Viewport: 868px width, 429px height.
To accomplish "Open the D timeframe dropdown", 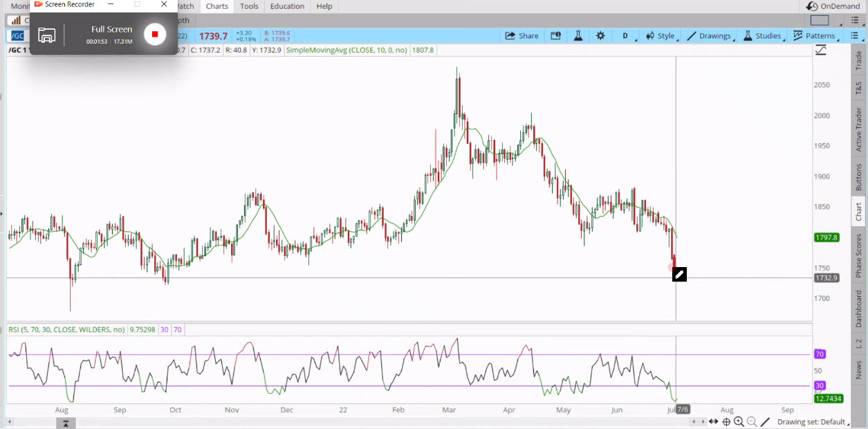I will [625, 36].
